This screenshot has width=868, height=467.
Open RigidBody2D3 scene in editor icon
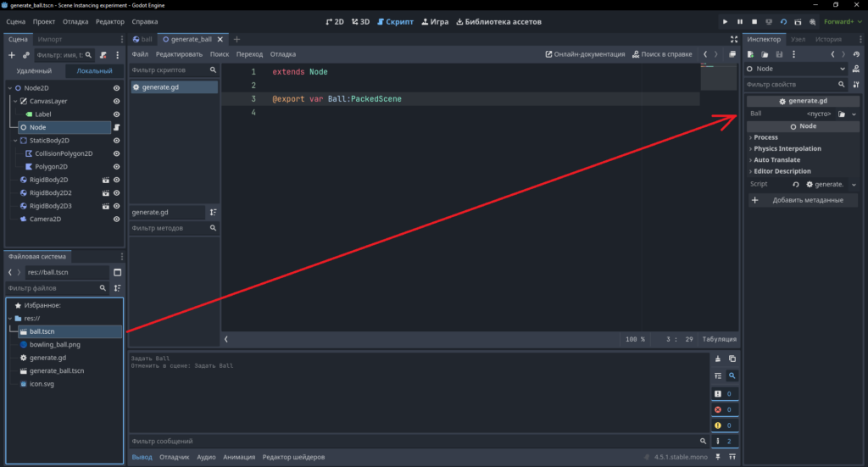click(105, 206)
